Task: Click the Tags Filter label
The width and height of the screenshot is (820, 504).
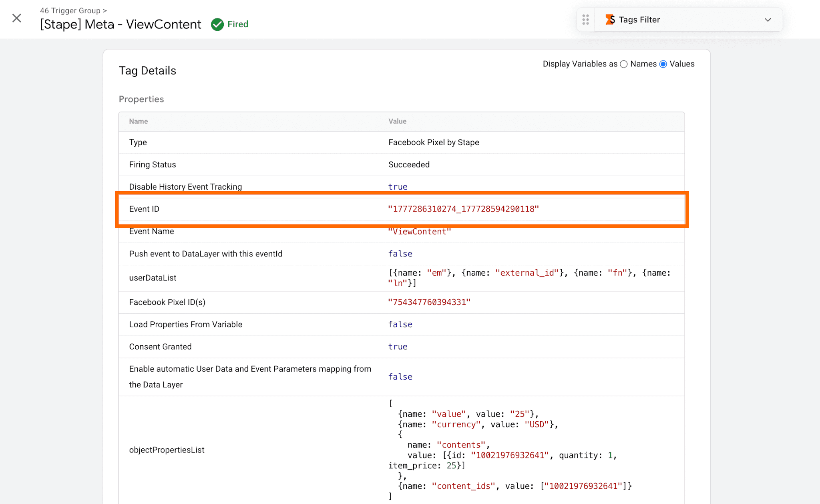Action: click(x=639, y=20)
